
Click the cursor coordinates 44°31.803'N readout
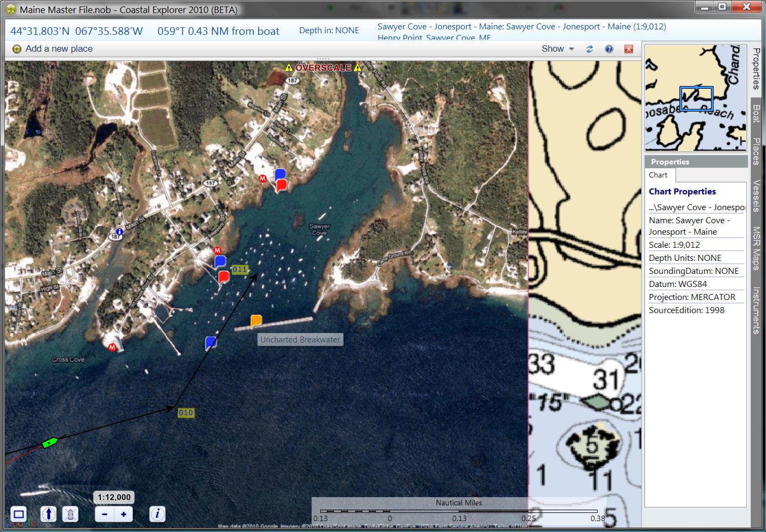[76, 32]
